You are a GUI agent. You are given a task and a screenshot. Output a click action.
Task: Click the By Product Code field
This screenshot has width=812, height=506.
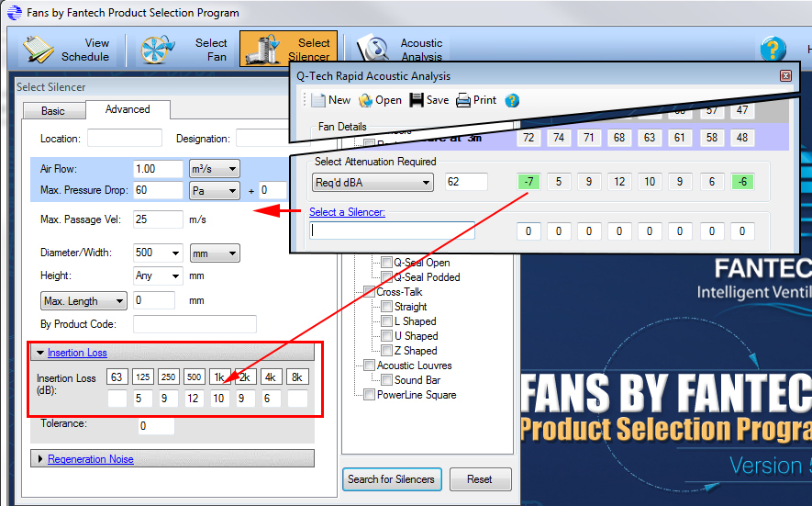click(x=195, y=324)
